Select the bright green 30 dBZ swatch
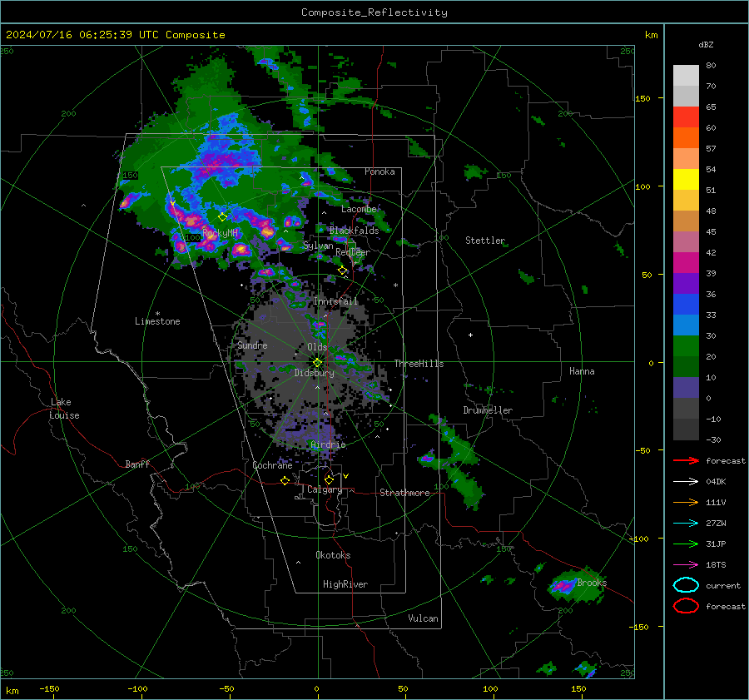The image size is (749, 700). coord(686,346)
